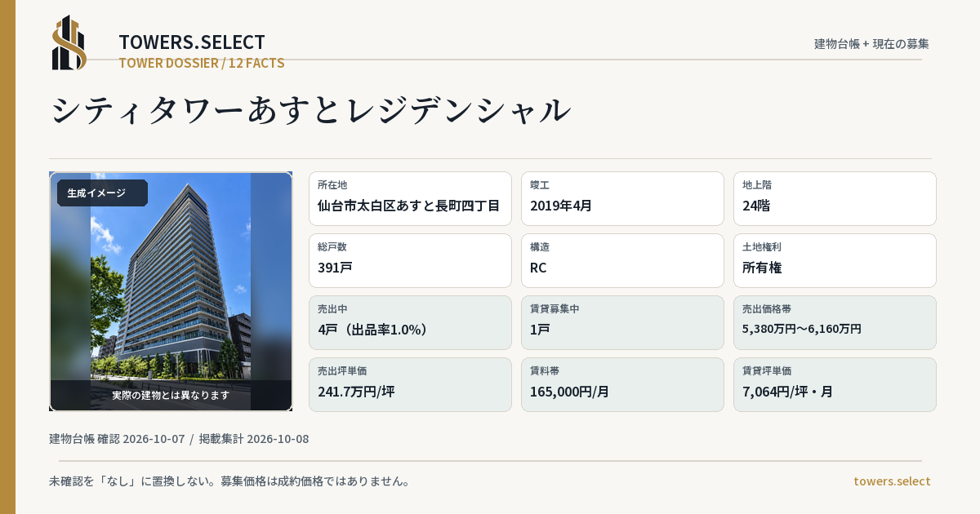
Task: Click the 建物台帳 + 現在の募集 header label
Action: [x=871, y=44]
